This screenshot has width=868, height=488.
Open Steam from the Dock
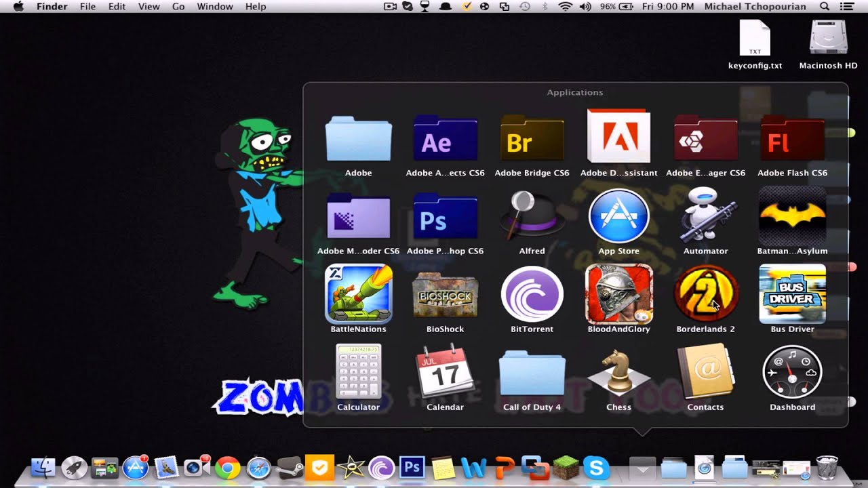click(x=289, y=468)
